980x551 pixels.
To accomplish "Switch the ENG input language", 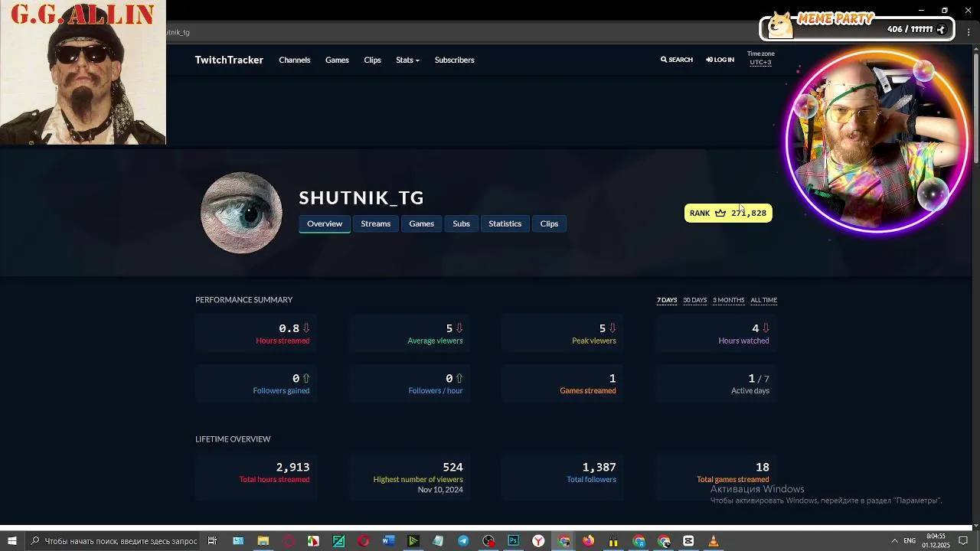I will click(x=910, y=541).
